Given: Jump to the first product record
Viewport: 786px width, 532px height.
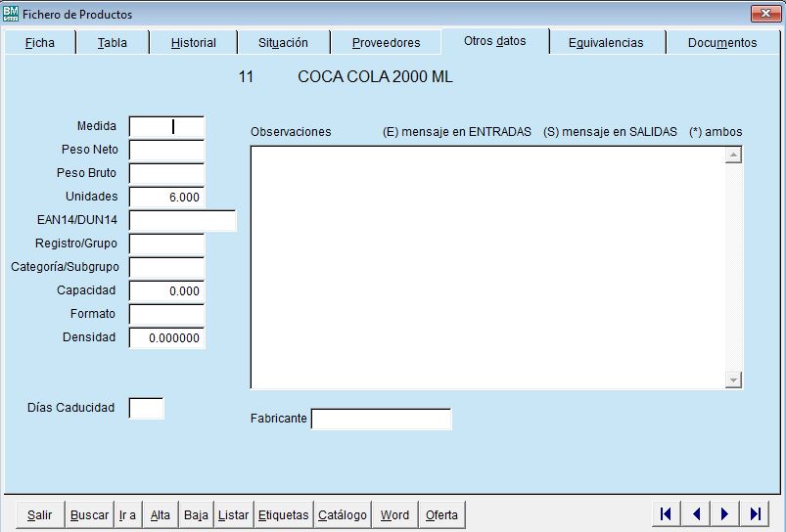Looking at the screenshot, I should (x=666, y=514).
